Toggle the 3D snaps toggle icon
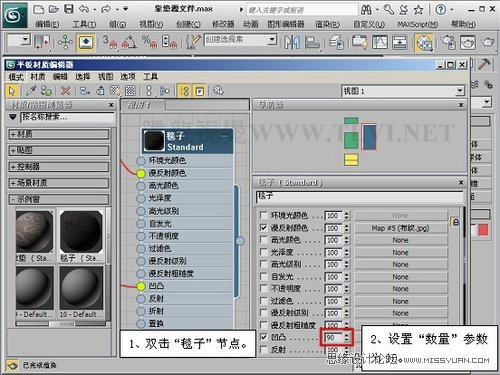 [109, 42]
